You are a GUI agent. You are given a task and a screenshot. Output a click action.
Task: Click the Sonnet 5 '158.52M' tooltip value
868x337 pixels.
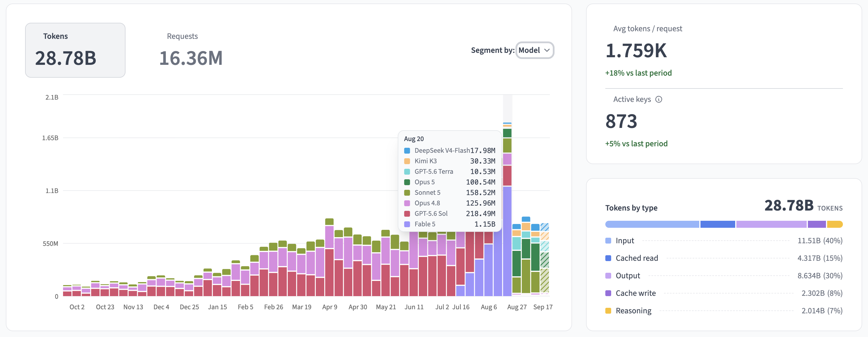pos(480,193)
